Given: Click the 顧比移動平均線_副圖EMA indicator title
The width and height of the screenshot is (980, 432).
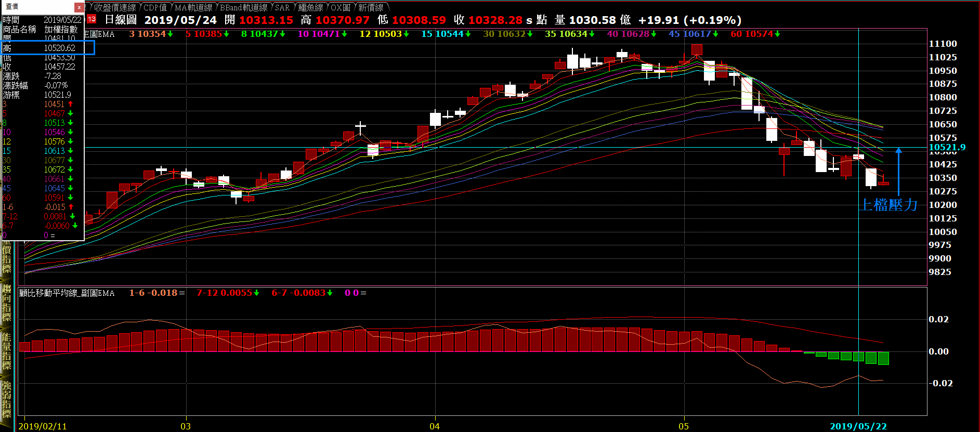Looking at the screenshot, I should pyautogui.click(x=67, y=293).
